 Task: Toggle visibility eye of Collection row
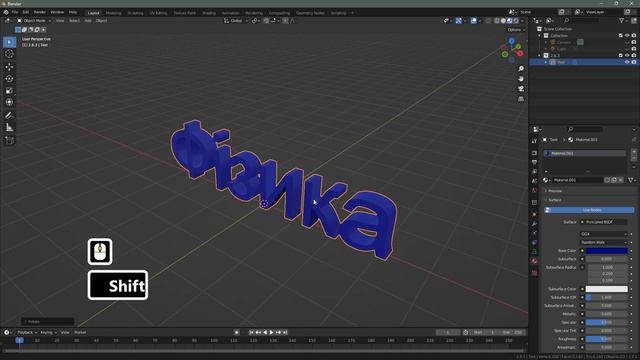pyautogui.click(x=627, y=36)
